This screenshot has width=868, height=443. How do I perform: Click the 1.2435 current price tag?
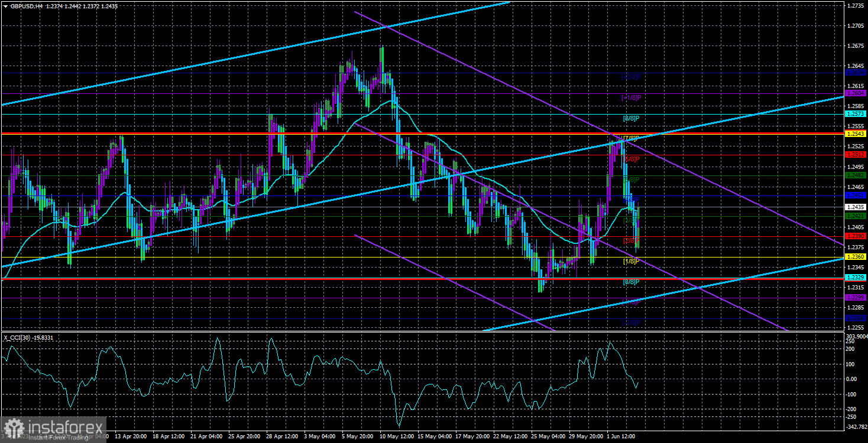(856, 207)
